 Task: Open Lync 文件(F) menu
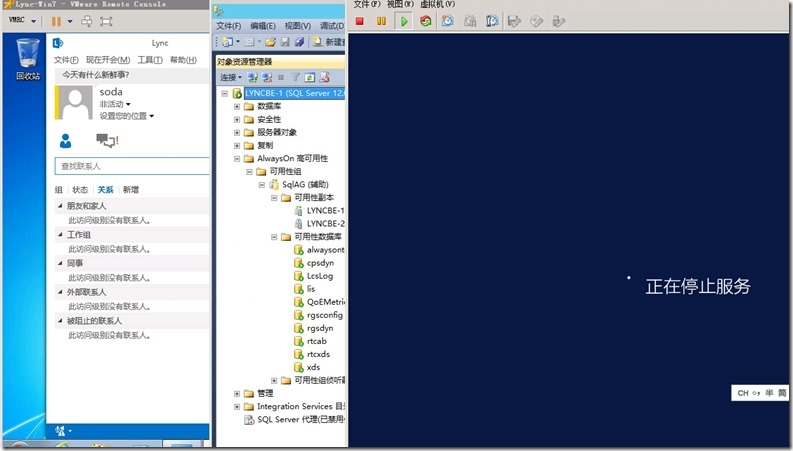[66, 60]
